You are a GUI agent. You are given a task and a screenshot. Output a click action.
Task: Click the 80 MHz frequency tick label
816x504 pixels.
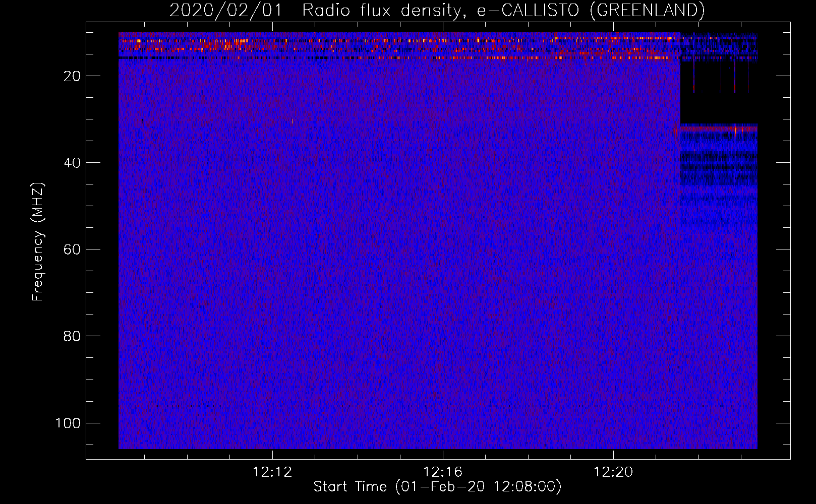click(72, 336)
